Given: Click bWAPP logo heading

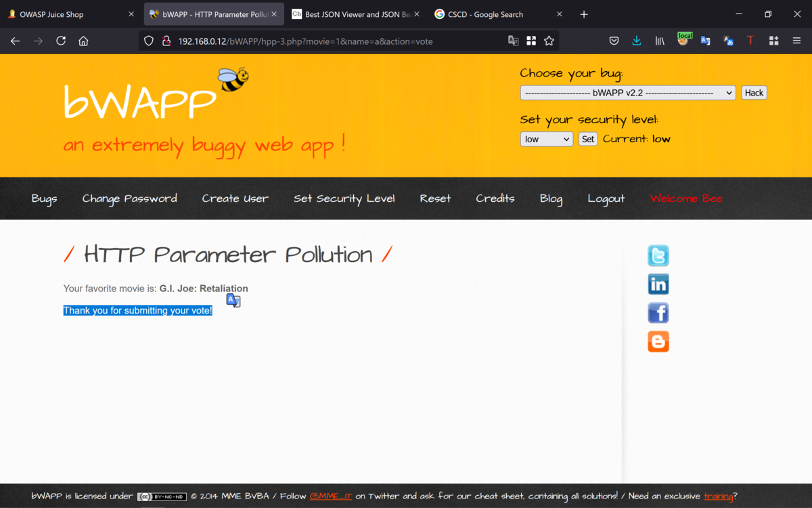Looking at the screenshot, I should click(139, 103).
